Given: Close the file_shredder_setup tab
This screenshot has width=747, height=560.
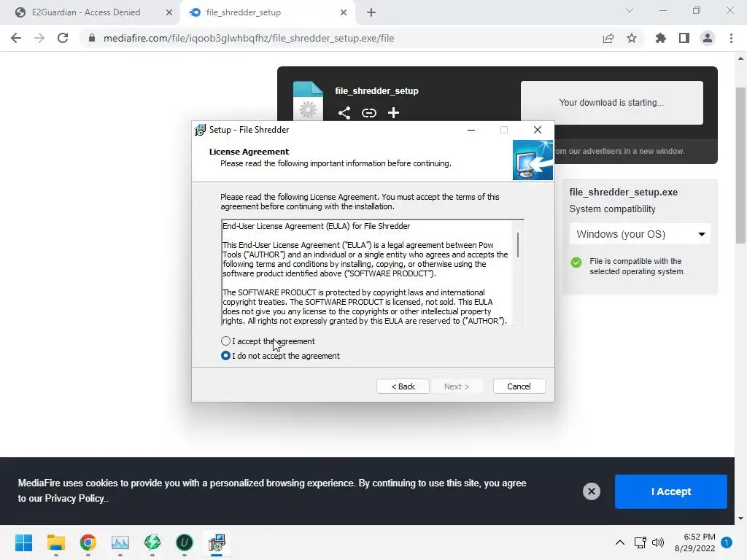Looking at the screenshot, I should click(344, 12).
